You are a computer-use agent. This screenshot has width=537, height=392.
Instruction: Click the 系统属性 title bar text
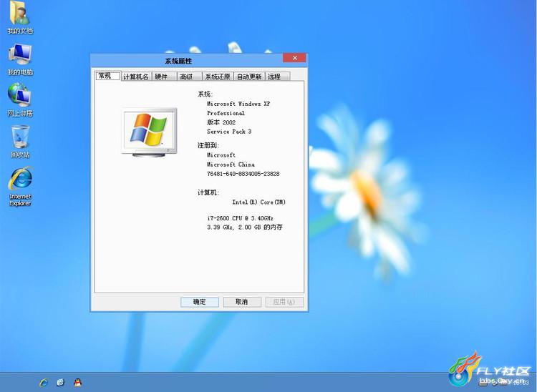(178, 62)
